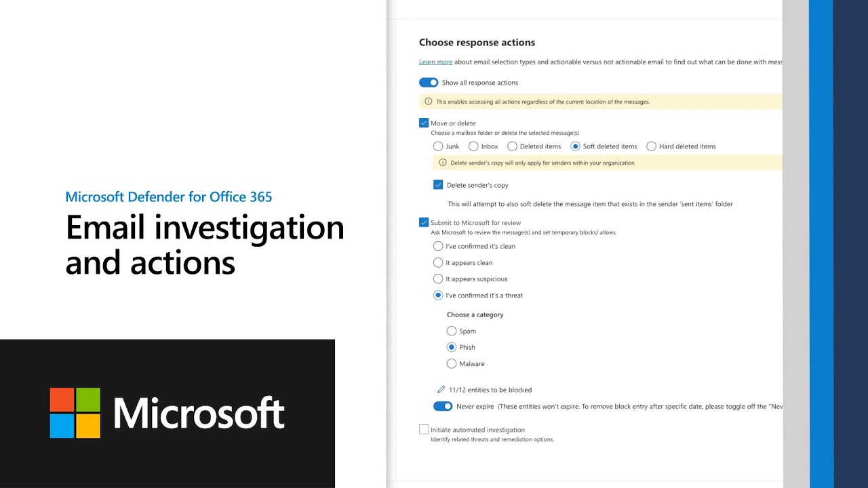Select the It appears suspicious option

tap(438, 279)
